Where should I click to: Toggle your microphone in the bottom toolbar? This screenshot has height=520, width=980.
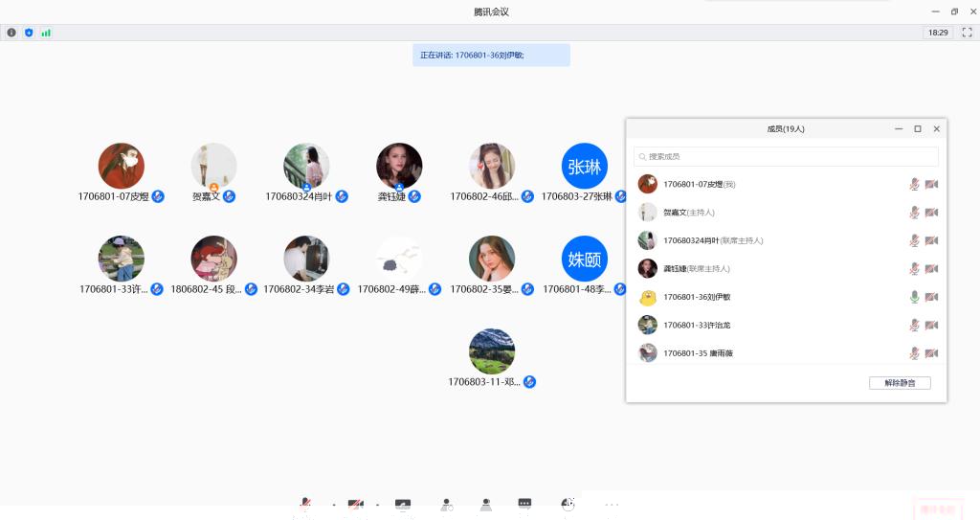(x=305, y=505)
